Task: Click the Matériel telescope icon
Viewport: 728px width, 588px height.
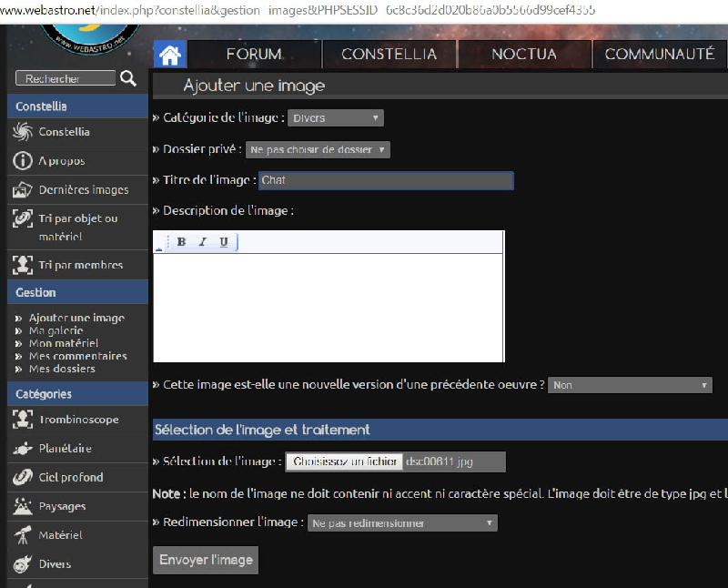Action: [22, 534]
